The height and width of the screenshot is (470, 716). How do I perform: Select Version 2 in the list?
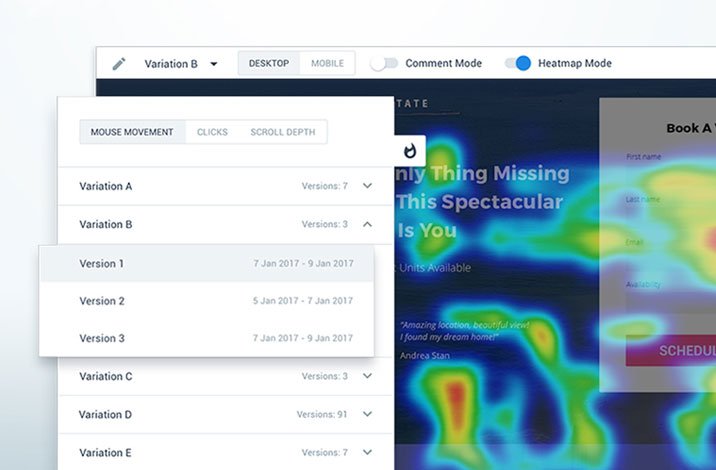pyautogui.click(x=206, y=301)
